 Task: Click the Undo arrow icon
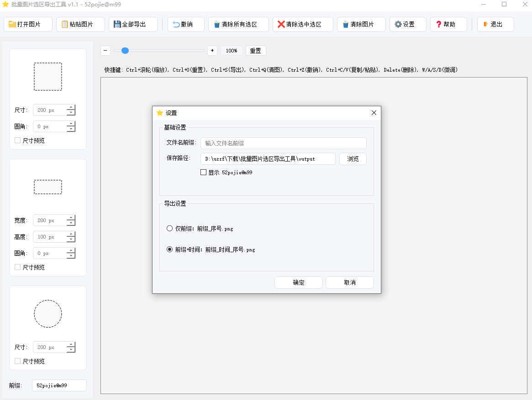tap(176, 25)
